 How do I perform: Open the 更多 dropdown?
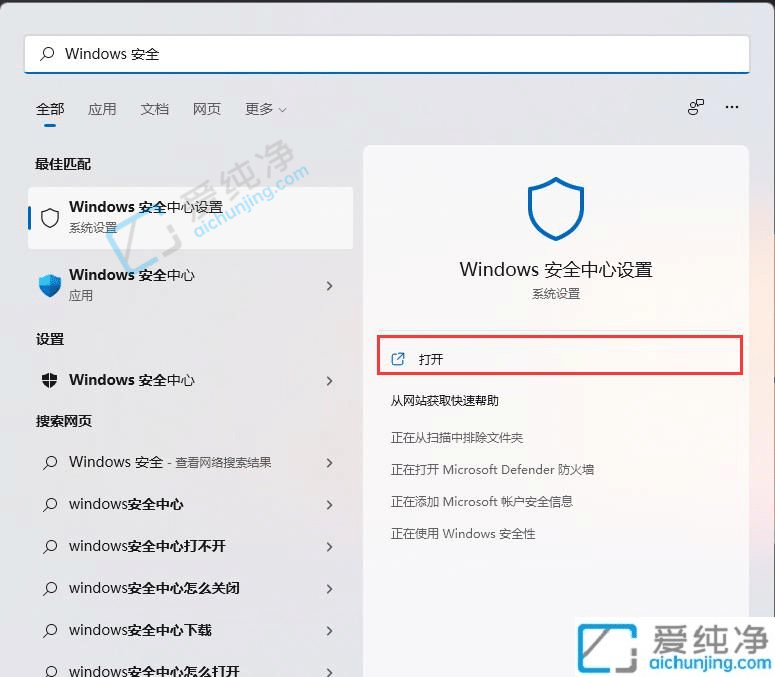pos(265,109)
